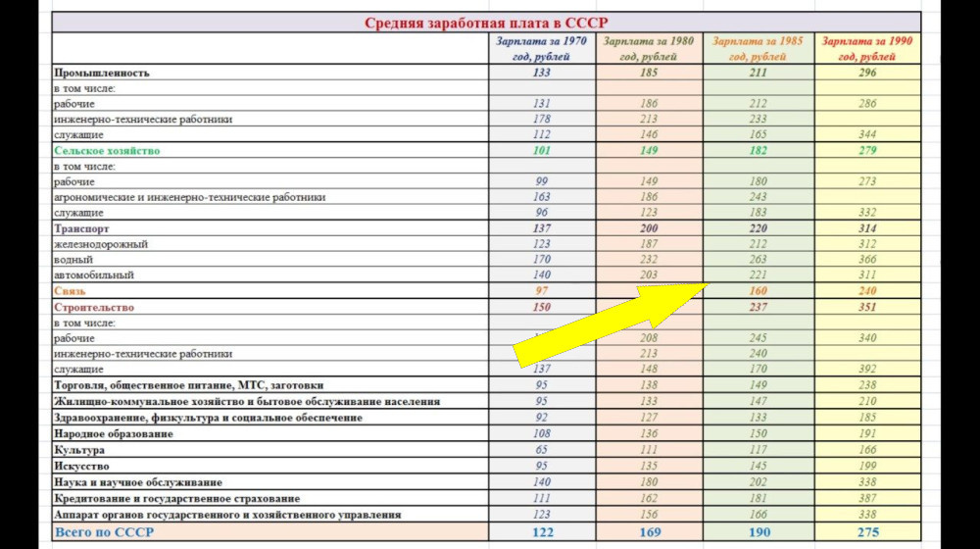
Task: Select Искусство 1980 value 135
Action: [x=649, y=467]
